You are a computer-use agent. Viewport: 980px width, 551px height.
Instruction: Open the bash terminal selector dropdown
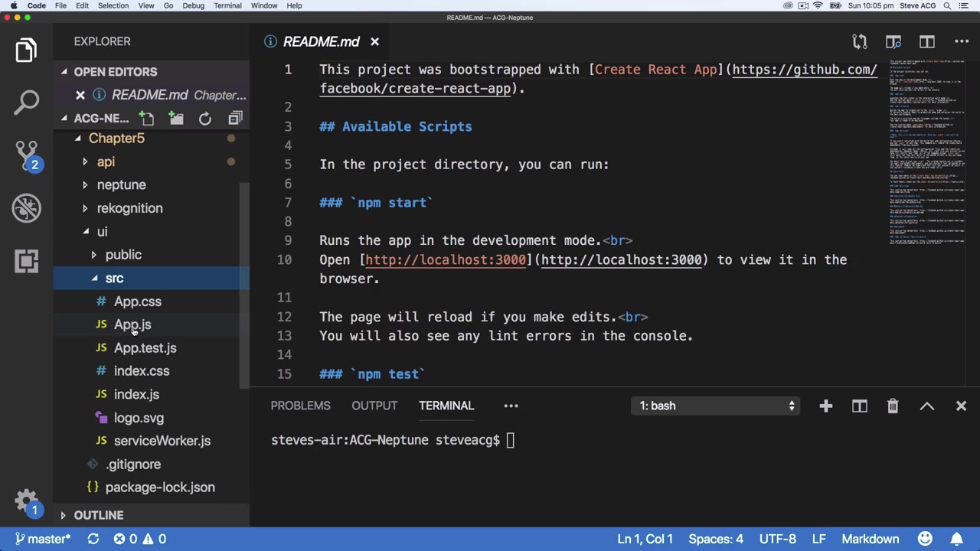(717, 406)
